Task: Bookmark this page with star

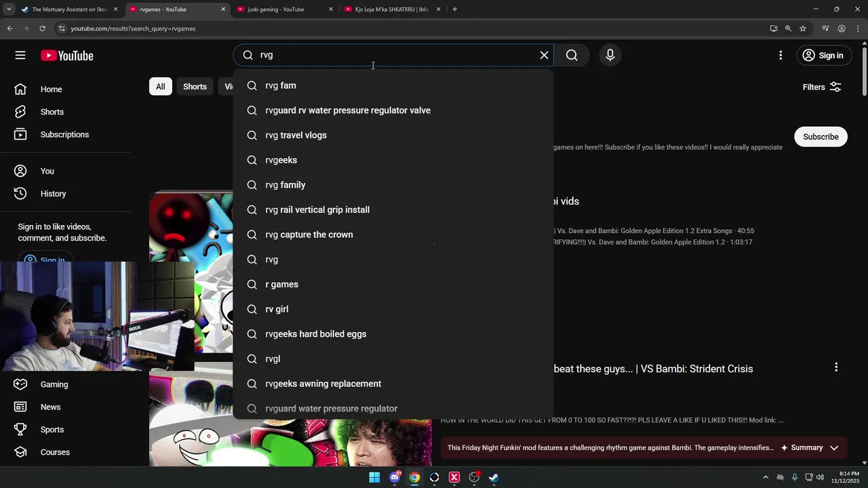Action: 803,28
